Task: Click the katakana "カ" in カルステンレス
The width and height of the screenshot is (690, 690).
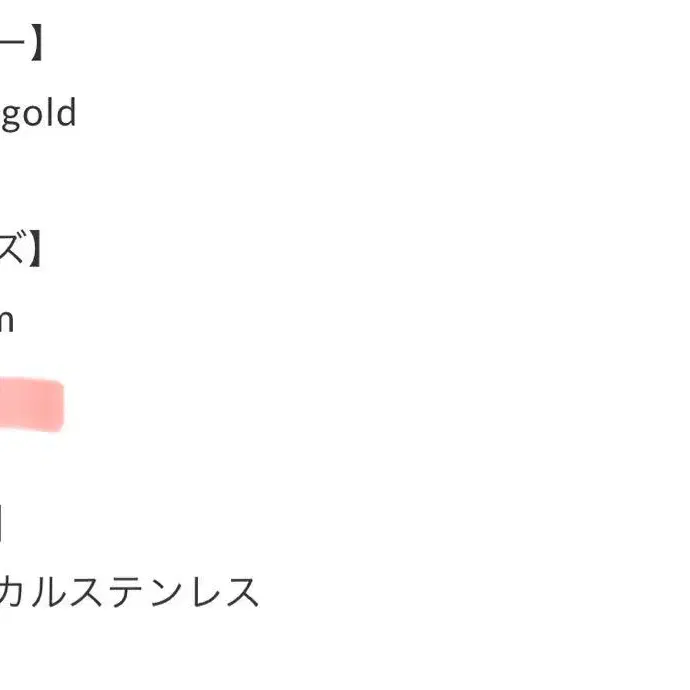Action: pyautogui.click(x=11, y=592)
